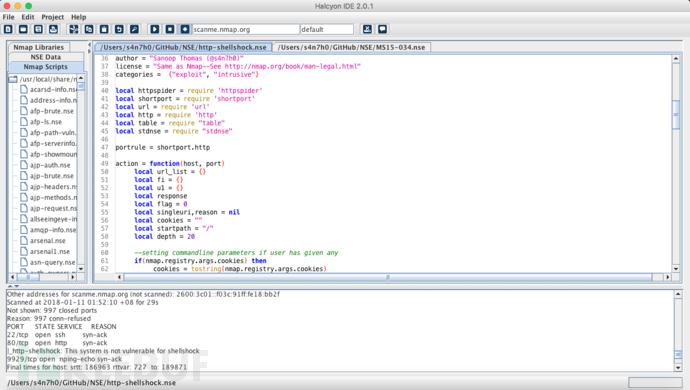Image resolution: width=690 pixels, height=390 pixels.
Task: Select acarsd-info.nse in script tree
Action: [x=48, y=89]
